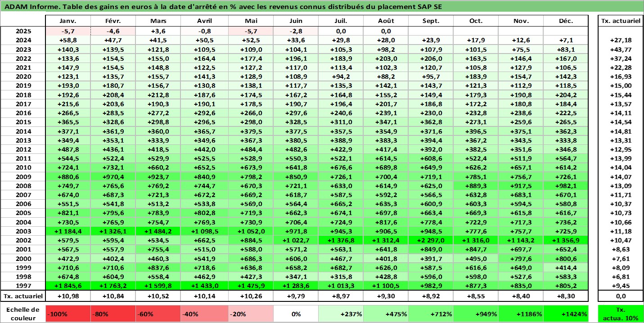Select the +237% pale green swatch

(x=341, y=314)
